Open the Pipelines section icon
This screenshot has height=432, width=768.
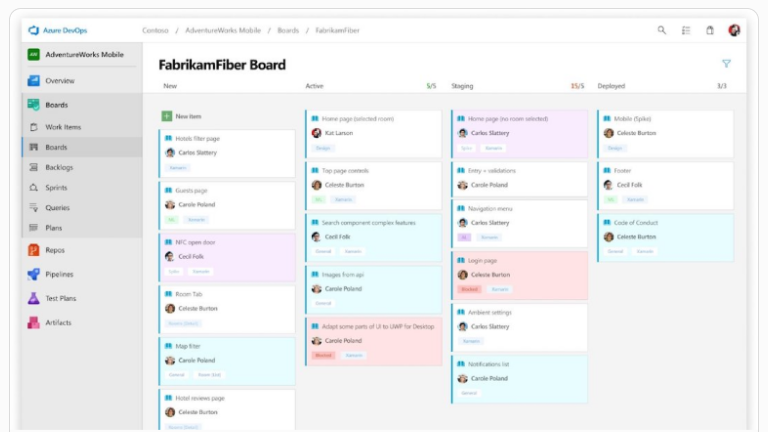[33, 274]
